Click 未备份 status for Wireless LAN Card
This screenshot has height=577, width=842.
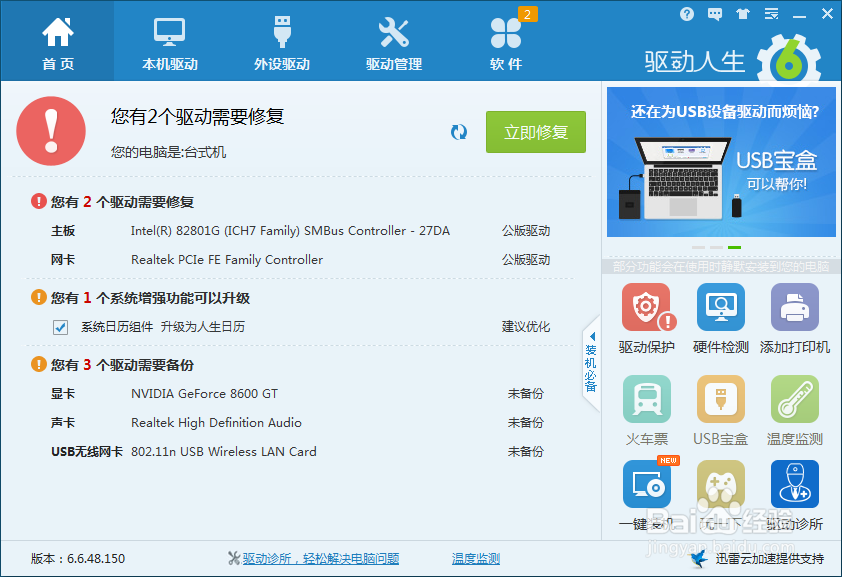coord(526,452)
